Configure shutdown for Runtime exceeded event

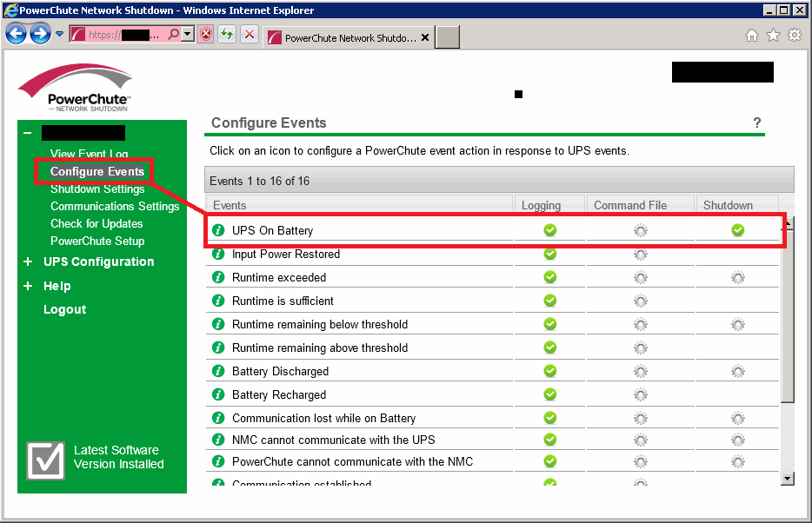click(x=738, y=278)
